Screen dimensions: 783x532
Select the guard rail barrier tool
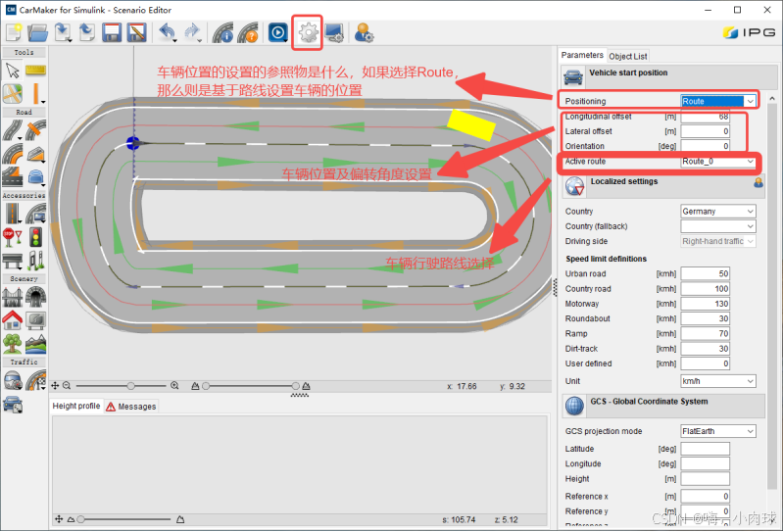click(13, 261)
